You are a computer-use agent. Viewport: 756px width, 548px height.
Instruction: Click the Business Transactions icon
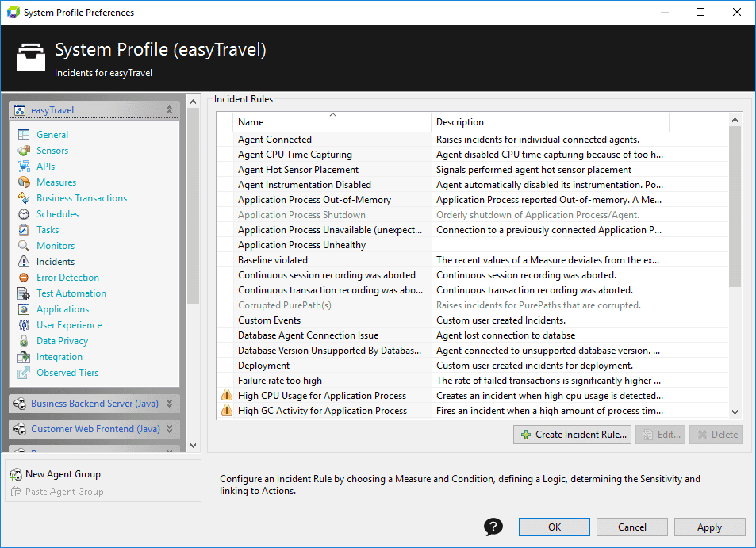(x=24, y=198)
